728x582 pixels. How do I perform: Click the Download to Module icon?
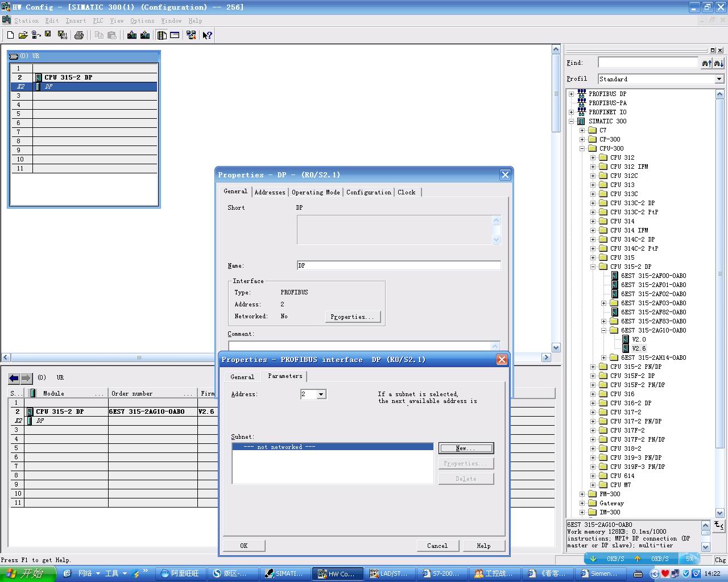(132, 35)
